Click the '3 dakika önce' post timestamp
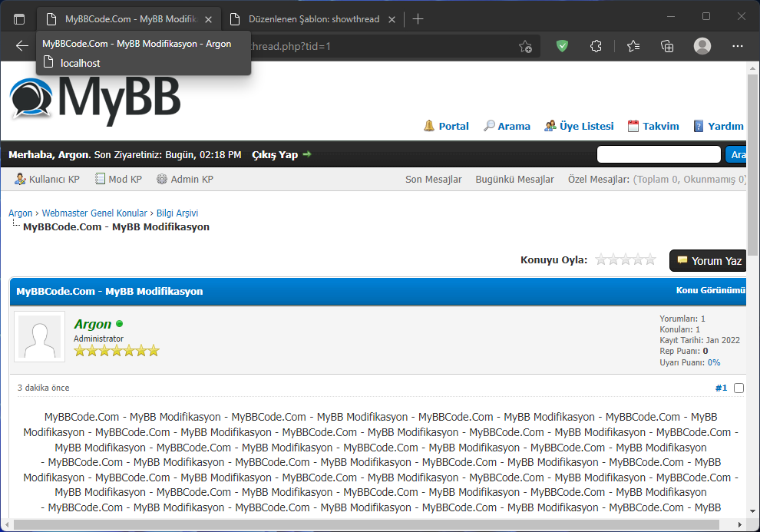 point(44,388)
